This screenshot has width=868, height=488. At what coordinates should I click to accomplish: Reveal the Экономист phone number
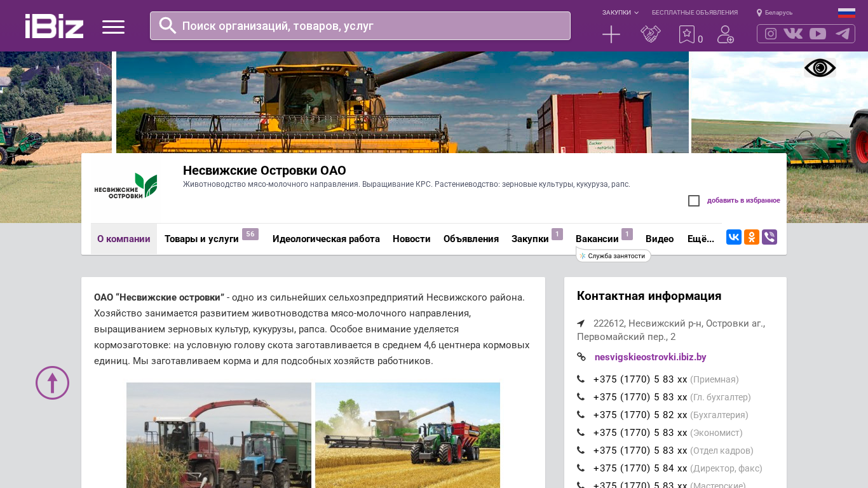coord(640,433)
